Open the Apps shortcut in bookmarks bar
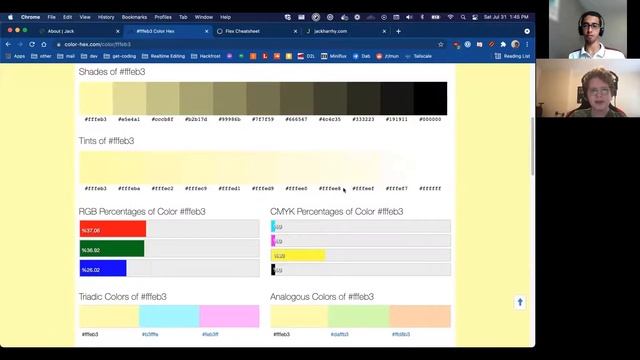640x360 pixels. tap(15, 56)
